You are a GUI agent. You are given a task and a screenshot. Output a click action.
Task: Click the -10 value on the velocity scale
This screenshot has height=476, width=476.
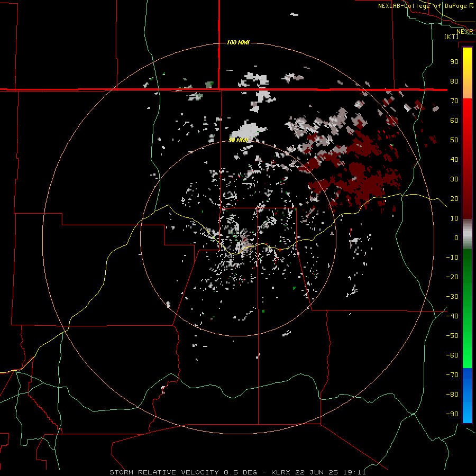[452, 258]
